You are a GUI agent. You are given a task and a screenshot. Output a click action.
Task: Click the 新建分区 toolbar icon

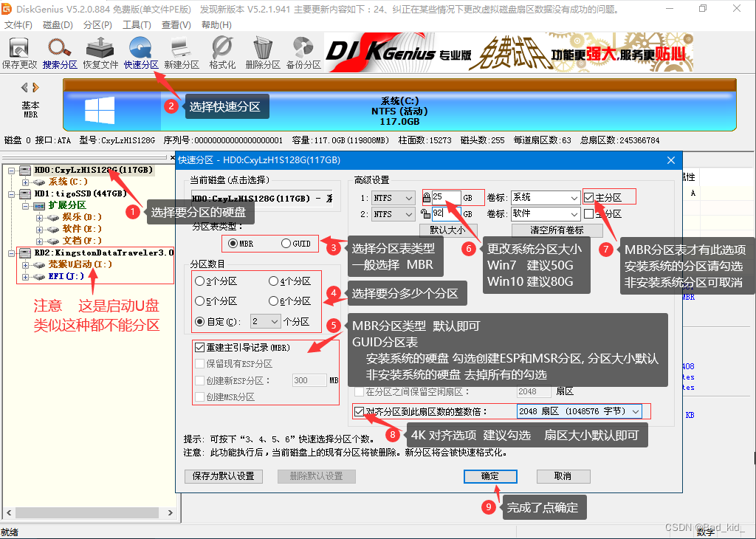(x=182, y=53)
